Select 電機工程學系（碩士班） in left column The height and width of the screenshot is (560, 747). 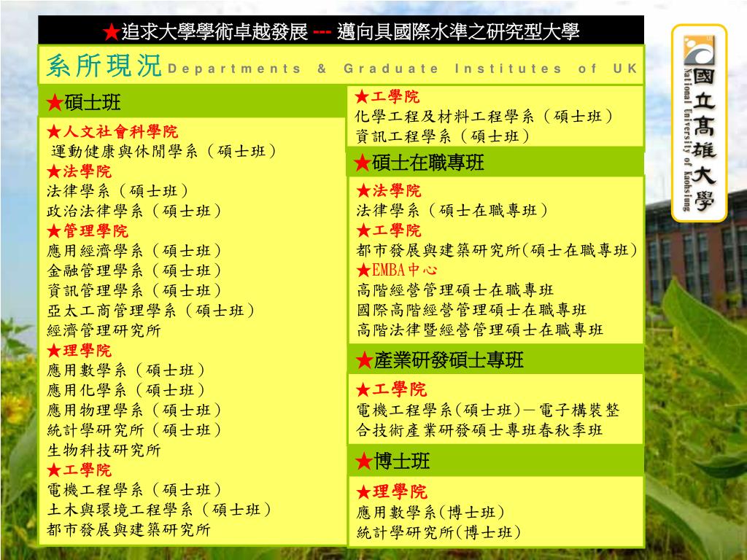click(134, 490)
